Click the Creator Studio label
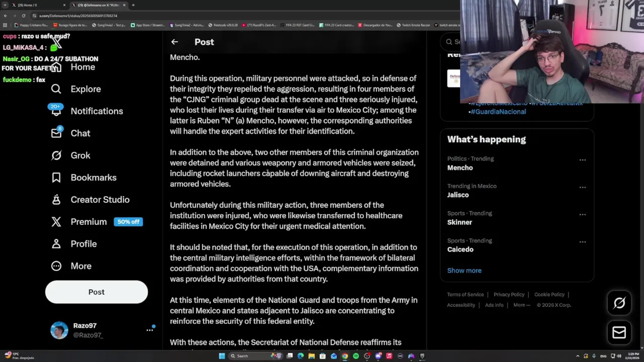The image size is (644, 362). pos(100,200)
